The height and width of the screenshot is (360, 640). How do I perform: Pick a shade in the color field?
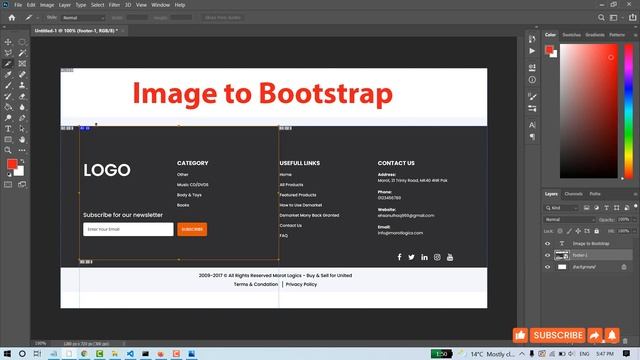(x=589, y=111)
